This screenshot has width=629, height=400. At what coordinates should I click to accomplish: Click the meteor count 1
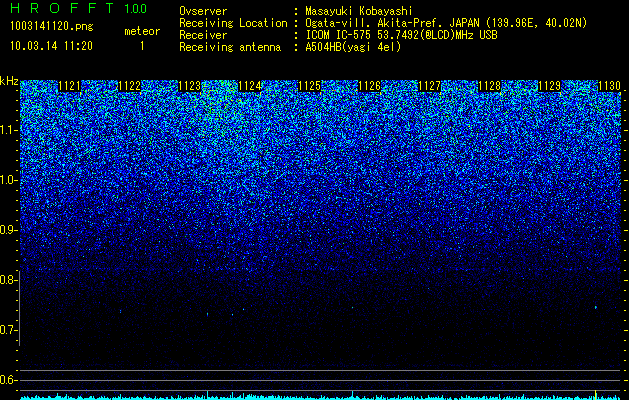click(142, 46)
